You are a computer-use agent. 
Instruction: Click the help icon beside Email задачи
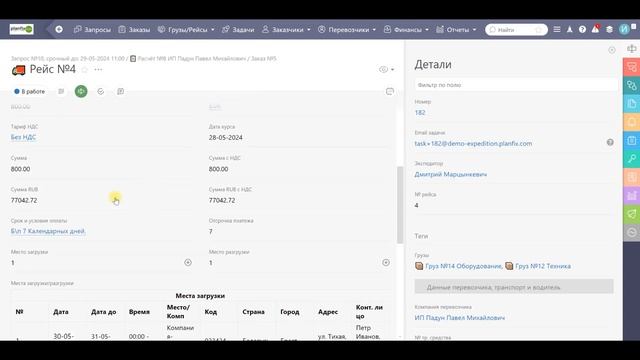[610, 142]
